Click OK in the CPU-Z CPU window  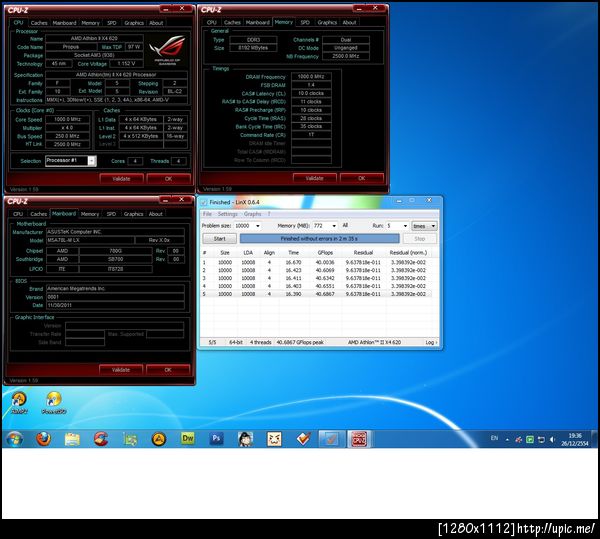(x=168, y=179)
